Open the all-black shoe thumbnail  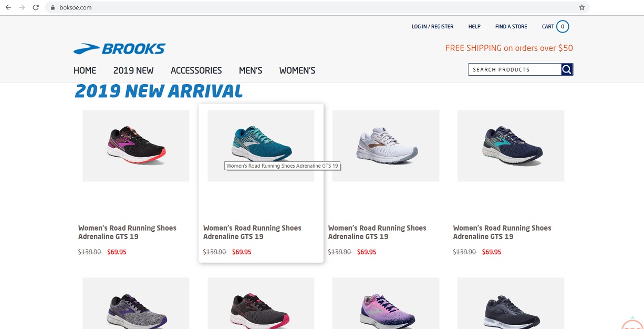pyautogui.click(x=511, y=303)
